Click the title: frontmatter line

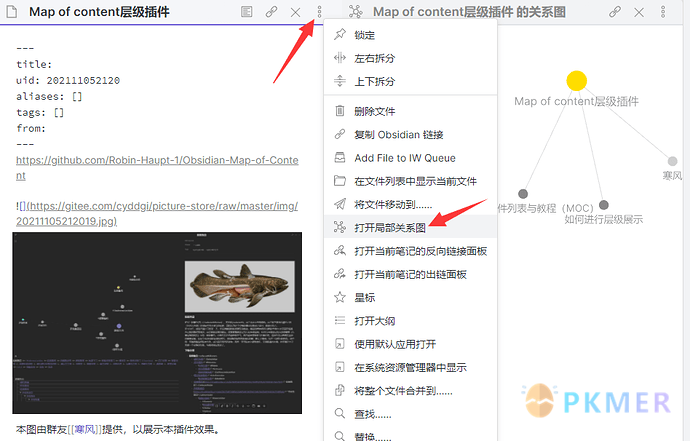click(x=34, y=64)
